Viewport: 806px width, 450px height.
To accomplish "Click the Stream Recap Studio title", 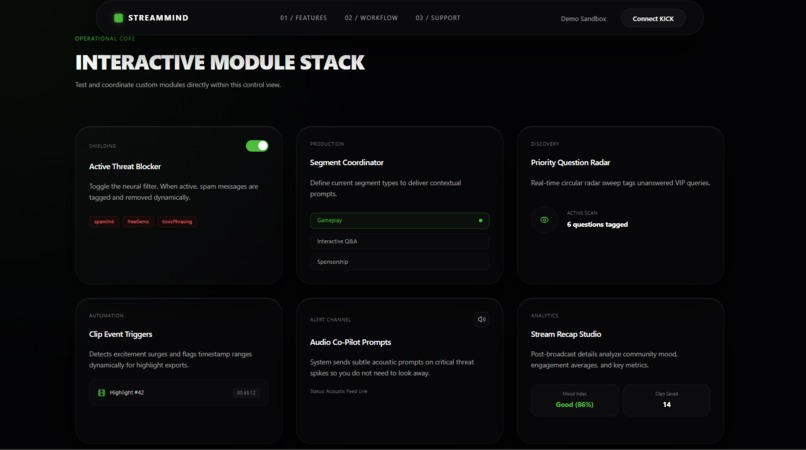I will click(x=566, y=334).
